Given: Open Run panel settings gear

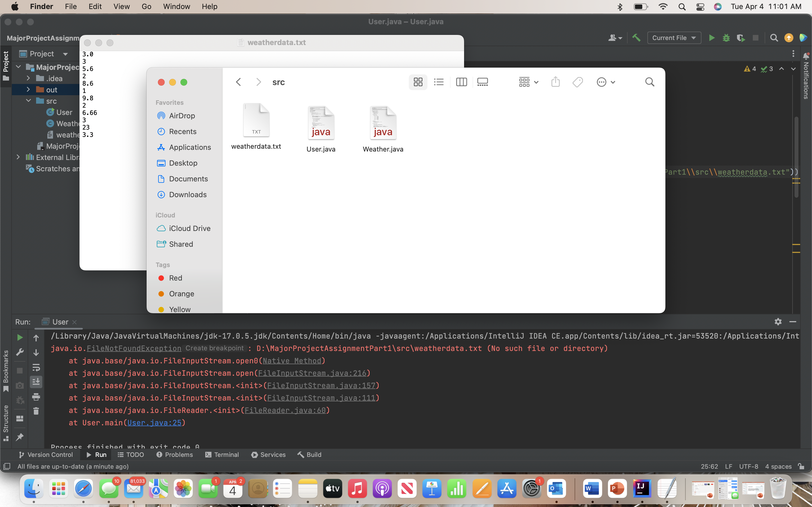Looking at the screenshot, I should (x=778, y=322).
